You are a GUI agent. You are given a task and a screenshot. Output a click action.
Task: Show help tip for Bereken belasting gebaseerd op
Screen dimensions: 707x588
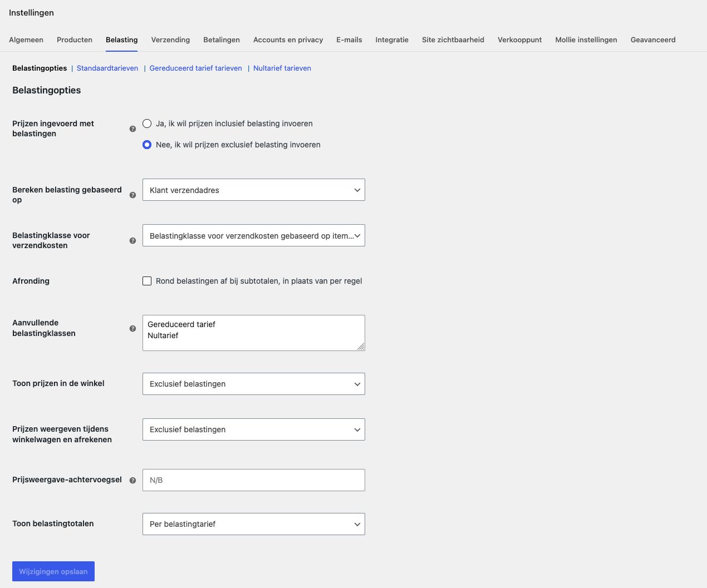click(x=132, y=195)
